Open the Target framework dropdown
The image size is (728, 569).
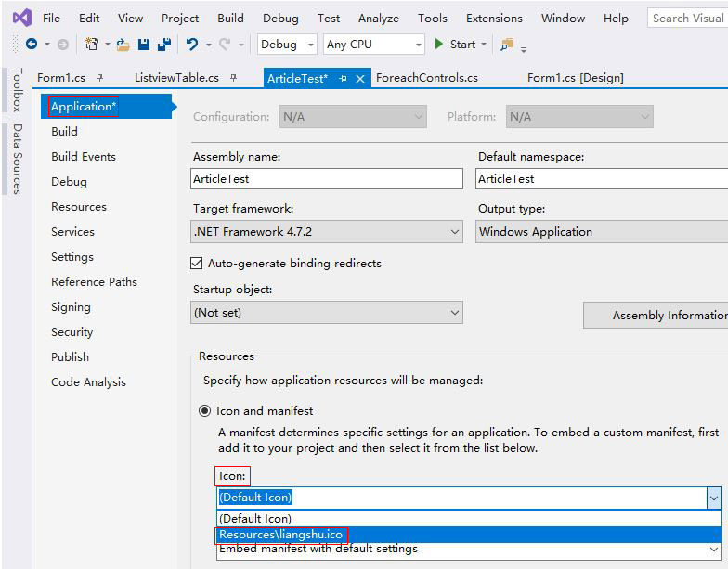click(327, 232)
